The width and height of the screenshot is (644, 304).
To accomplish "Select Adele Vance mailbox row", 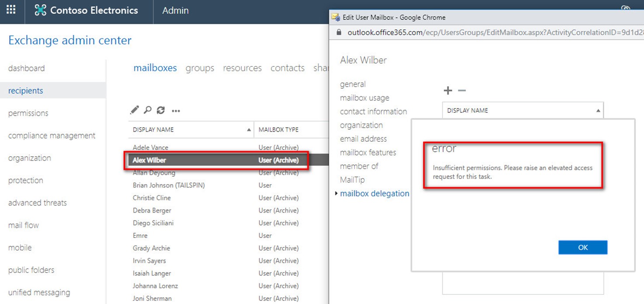I will pyautogui.click(x=228, y=147).
